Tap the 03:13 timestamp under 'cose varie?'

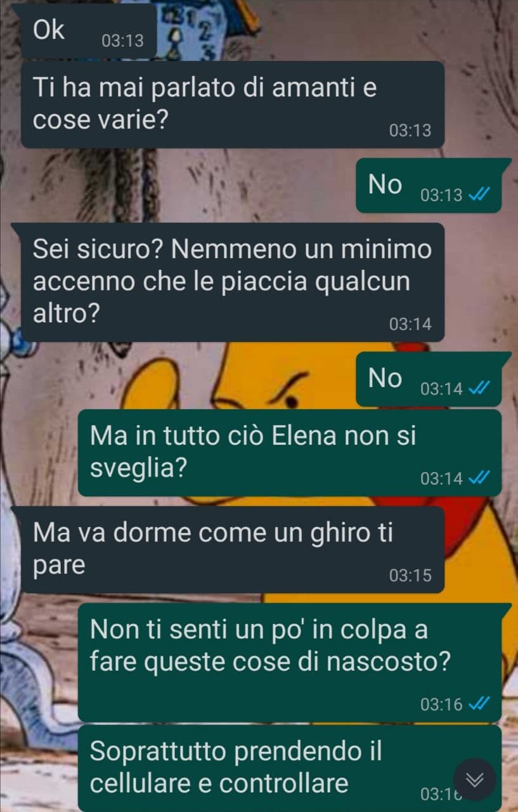pyautogui.click(x=410, y=131)
